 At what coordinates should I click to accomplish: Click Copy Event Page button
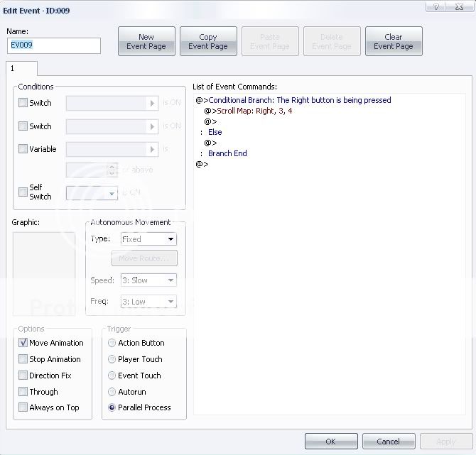point(208,42)
